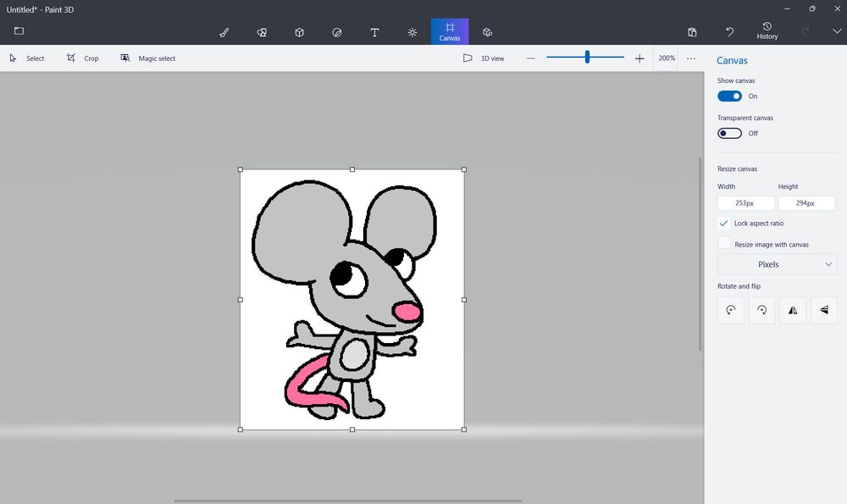Click the bottom-middle canvas resize handle
This screenshot has width=847, height=504.
pyautogui.click(x=352, y=429)
